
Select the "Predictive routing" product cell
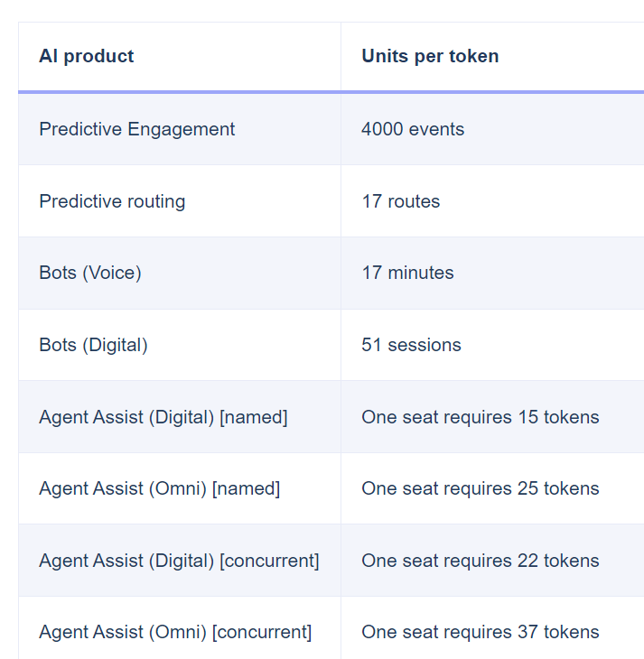pyautogui.click(x=112, y=201)
